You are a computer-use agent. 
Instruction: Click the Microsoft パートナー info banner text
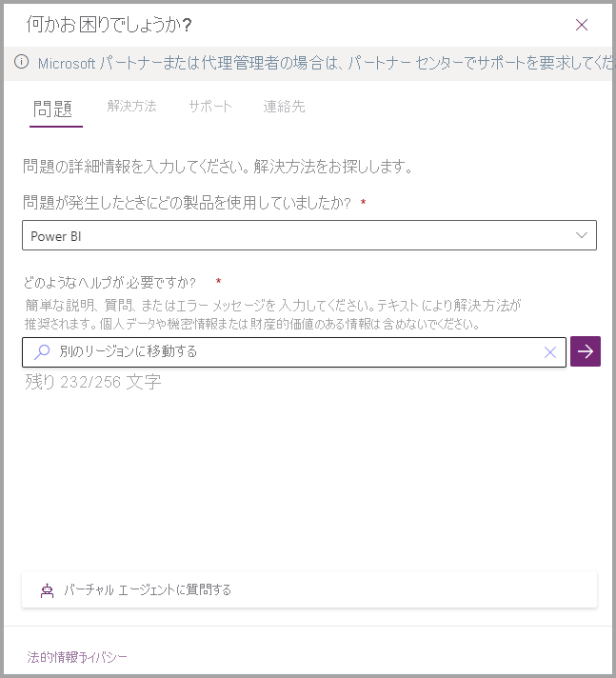pyautogui.click(x=327, y=64)
